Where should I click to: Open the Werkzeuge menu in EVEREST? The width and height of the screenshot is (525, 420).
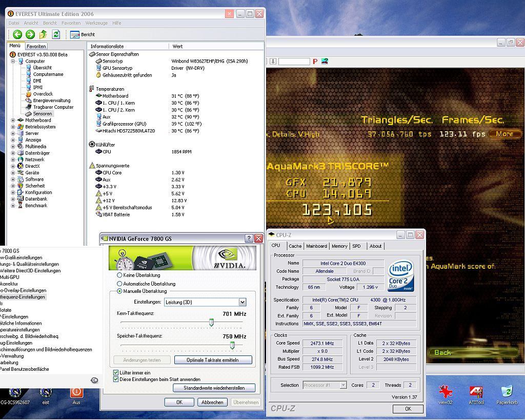pyautogui.click(x=96, y=23)
